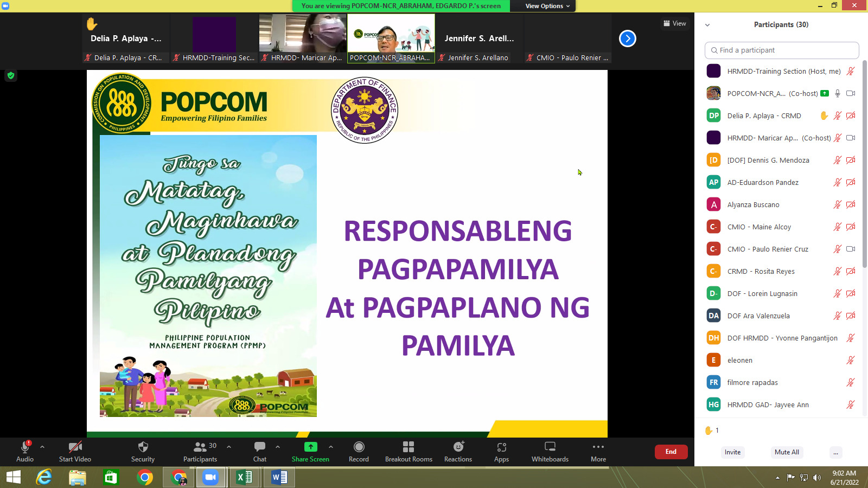Open Internet Explorer from the taskbar

[44, 477]
